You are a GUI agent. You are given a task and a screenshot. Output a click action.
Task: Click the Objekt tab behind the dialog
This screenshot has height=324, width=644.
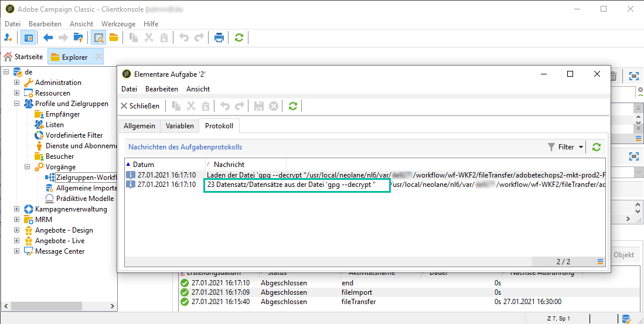[624, 255]
